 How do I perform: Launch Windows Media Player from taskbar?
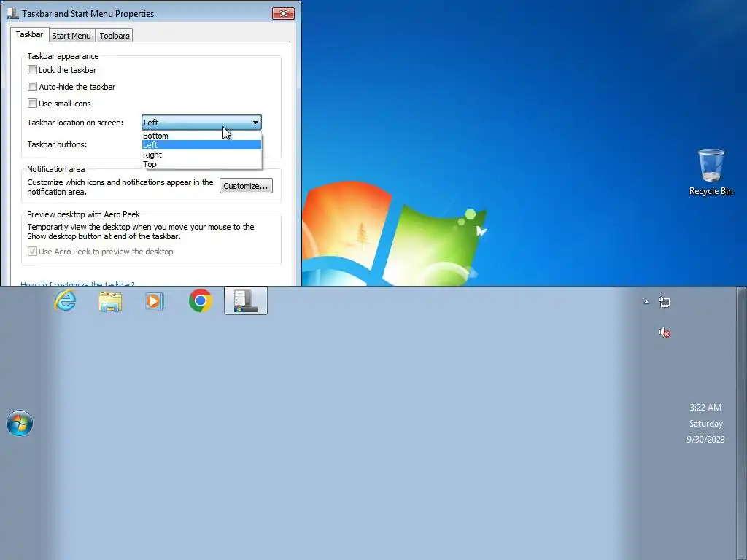[x=155, y=301]
